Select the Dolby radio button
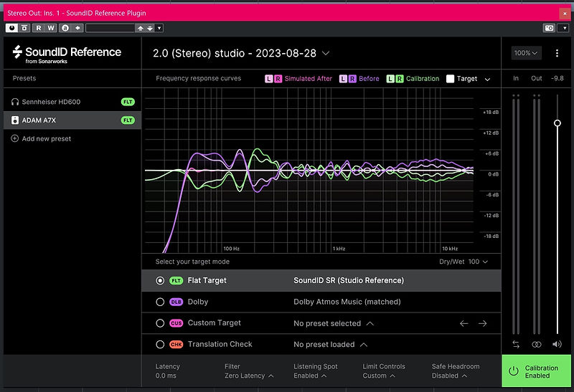 pos(160,302)
